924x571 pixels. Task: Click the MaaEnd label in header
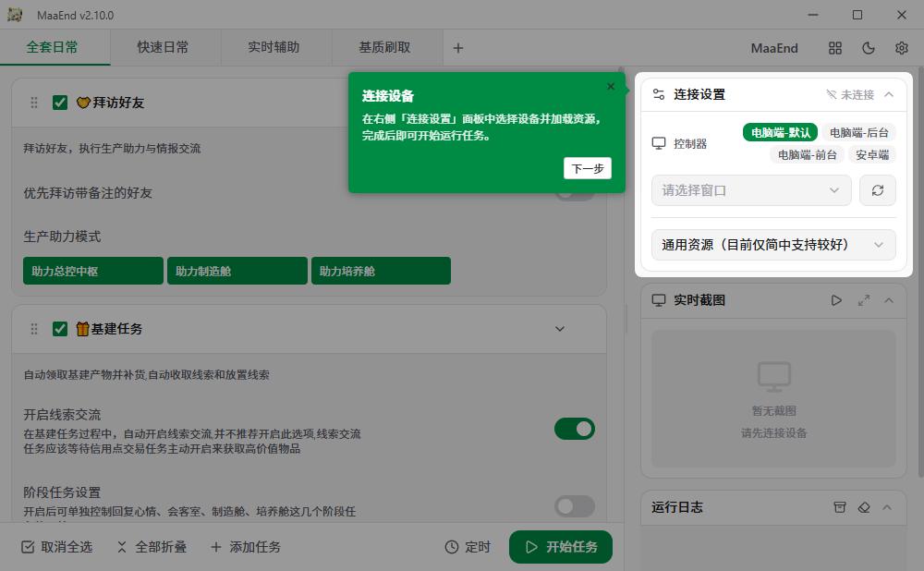coord(774,48)
